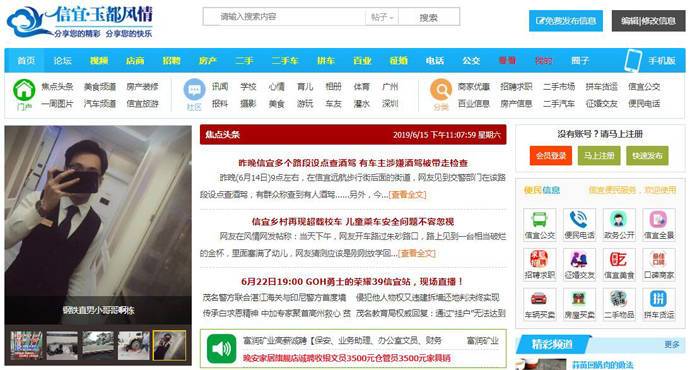
Task: Open the 帖子 search type dropdown
Action: point(382,17)
